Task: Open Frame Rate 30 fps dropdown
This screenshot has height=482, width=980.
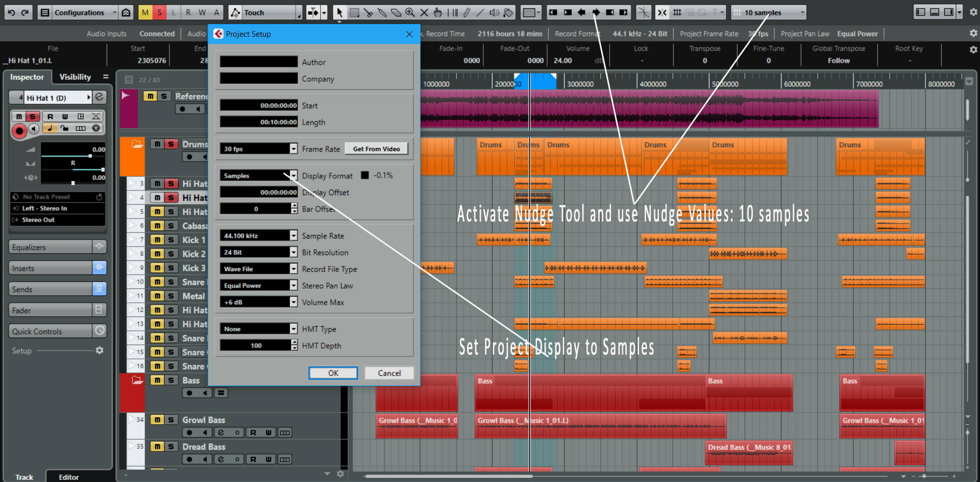Action: point(293,149)
